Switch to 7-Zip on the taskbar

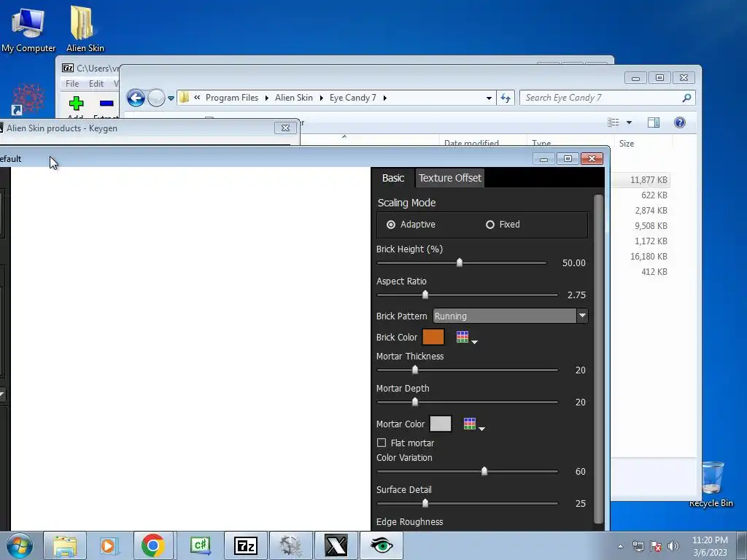click(x=245, y=545)
